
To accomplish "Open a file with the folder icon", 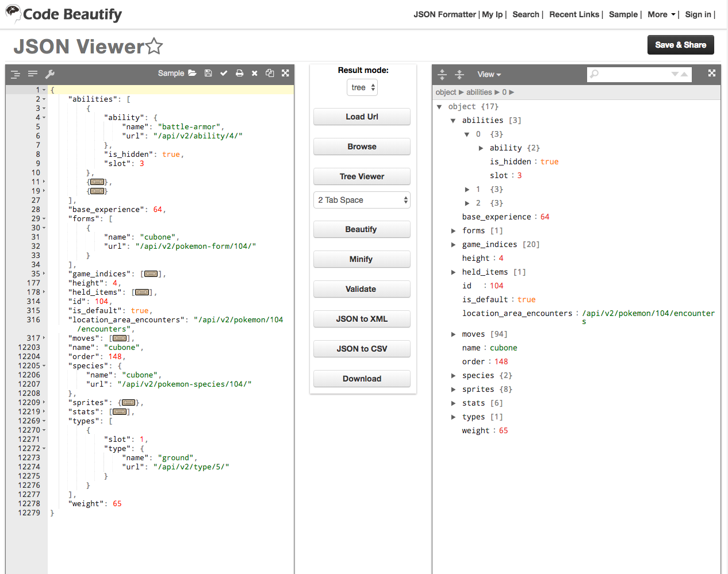I will (x=192, y=73).
